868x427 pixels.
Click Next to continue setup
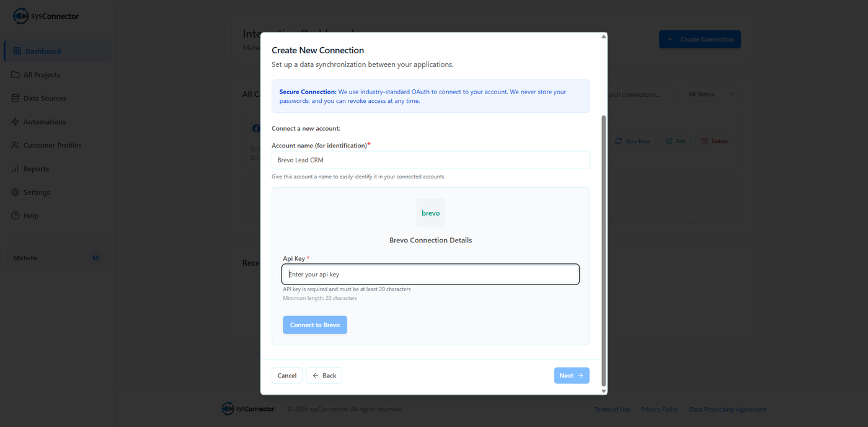tap(571, 376)
